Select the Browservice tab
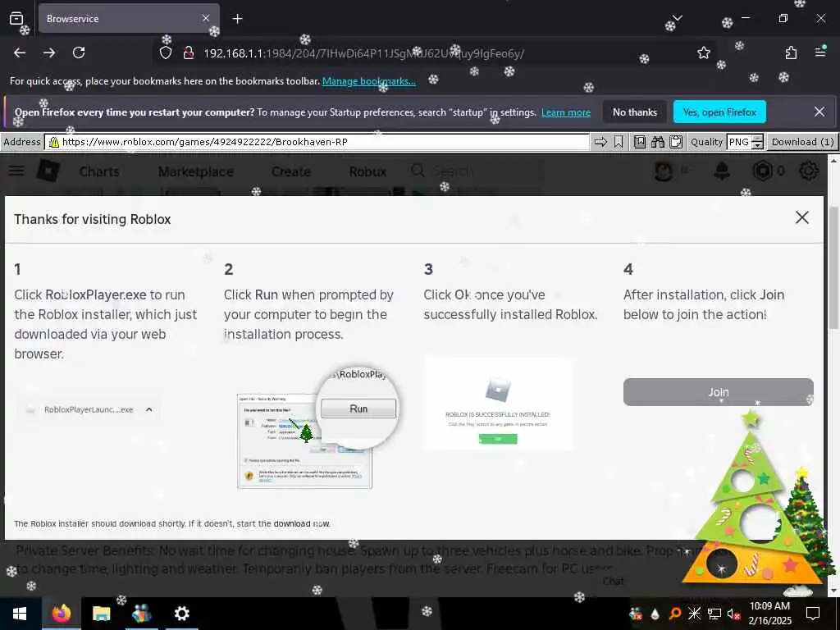The height and width of the screenshot is (630, 840). click(x=129, y=19)
